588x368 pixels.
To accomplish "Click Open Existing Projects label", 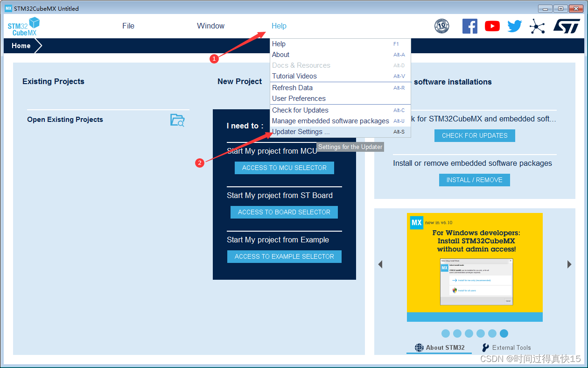I will pyautogui.click(x=65, y=120).
